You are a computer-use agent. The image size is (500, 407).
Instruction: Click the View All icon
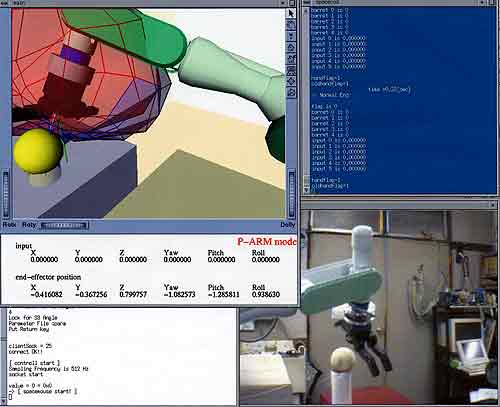[291, 70]
